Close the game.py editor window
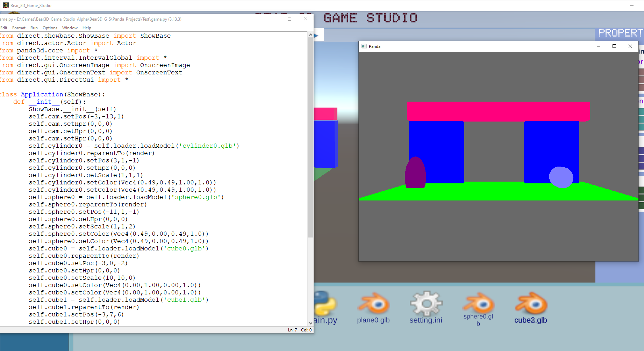Image resolution: width=644 pixels, height=351 pixels. click(306, 19)
